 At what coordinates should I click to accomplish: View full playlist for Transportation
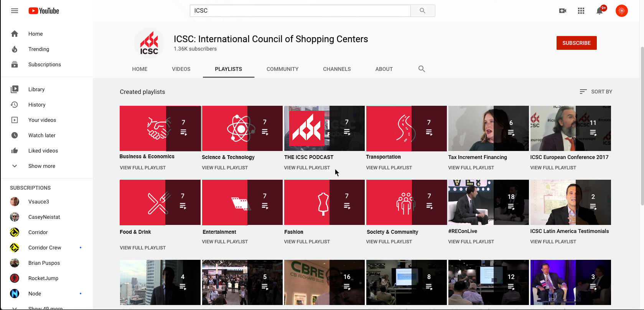[x=389, y=168]
